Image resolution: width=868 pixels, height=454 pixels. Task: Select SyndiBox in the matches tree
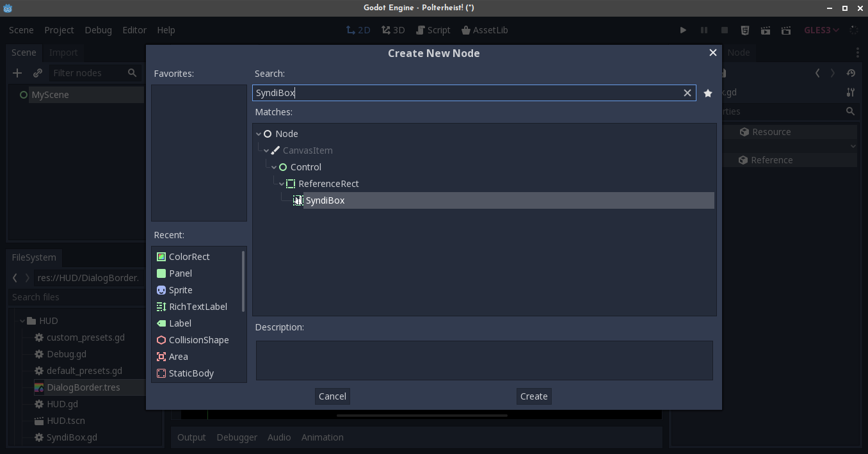point(325,200)
